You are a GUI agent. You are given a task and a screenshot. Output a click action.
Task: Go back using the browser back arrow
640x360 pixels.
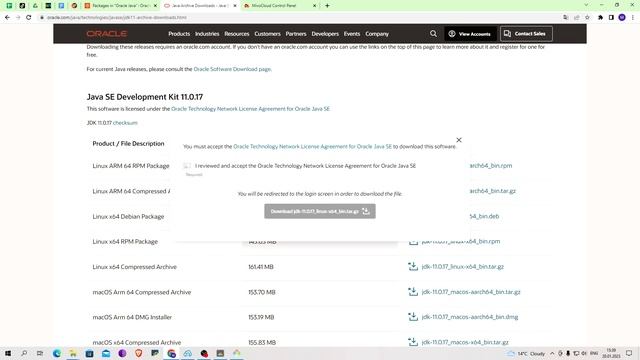pyautogui.click(x=7, y=18)
